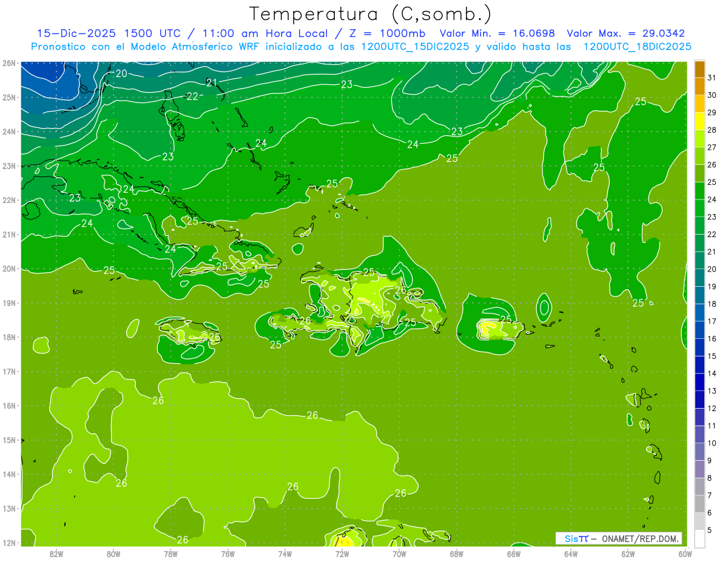This screenshot has width=728, height=562.
Task: Click the topmost brown swatch of the color scale
Action: pos(699,69)
